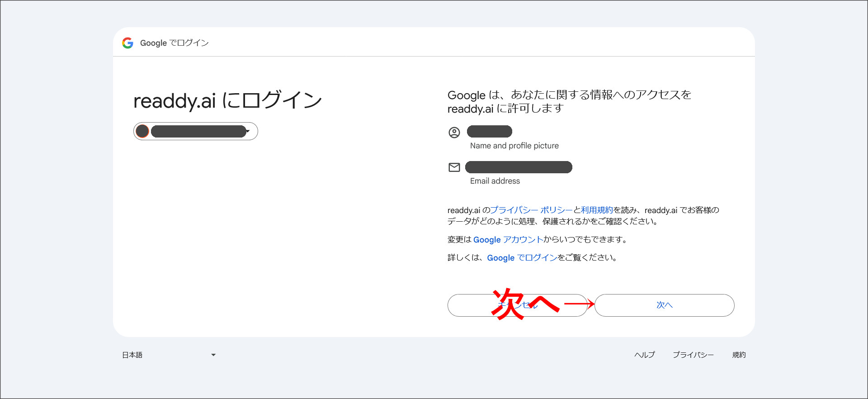Click the redacted email above Email address

(x=519, y=167)
